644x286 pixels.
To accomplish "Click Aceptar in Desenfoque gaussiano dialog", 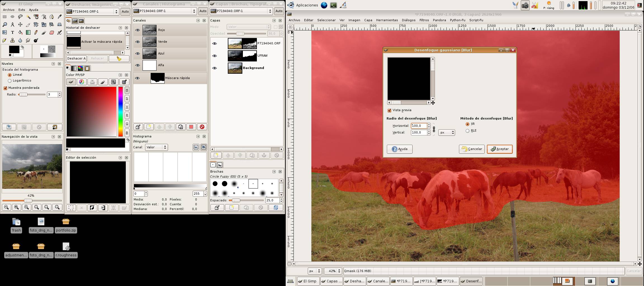I will (499, 149).
